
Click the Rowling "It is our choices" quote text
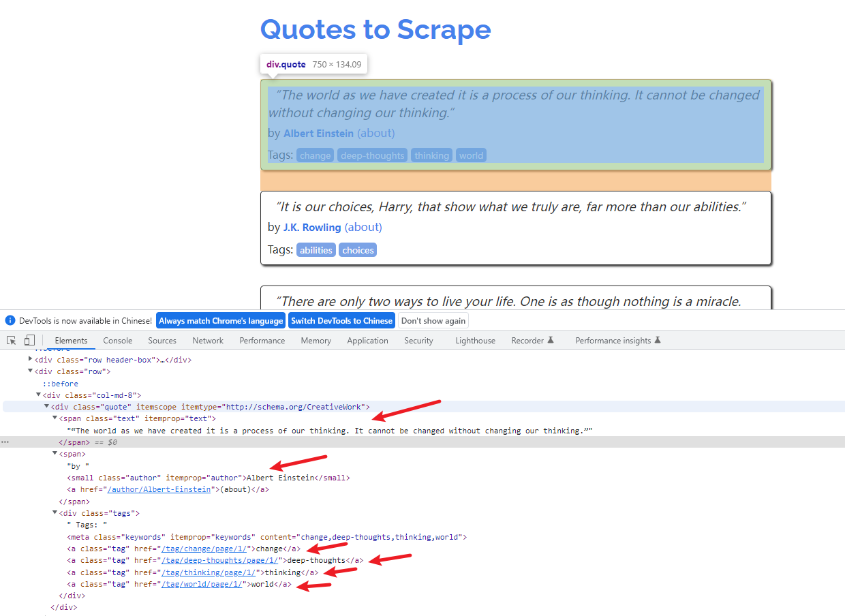511,206
